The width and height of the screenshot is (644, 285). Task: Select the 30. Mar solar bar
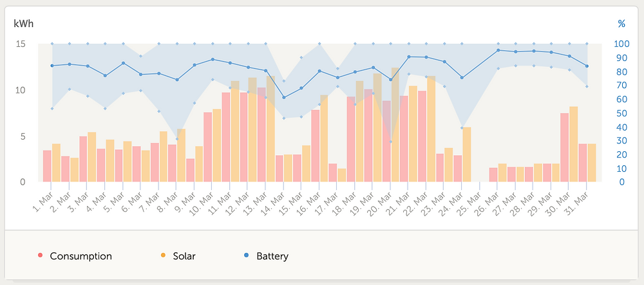pos(573,144)
